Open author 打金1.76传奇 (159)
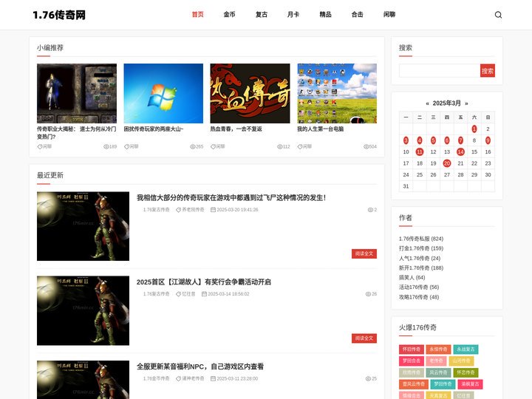 point(421,248)
